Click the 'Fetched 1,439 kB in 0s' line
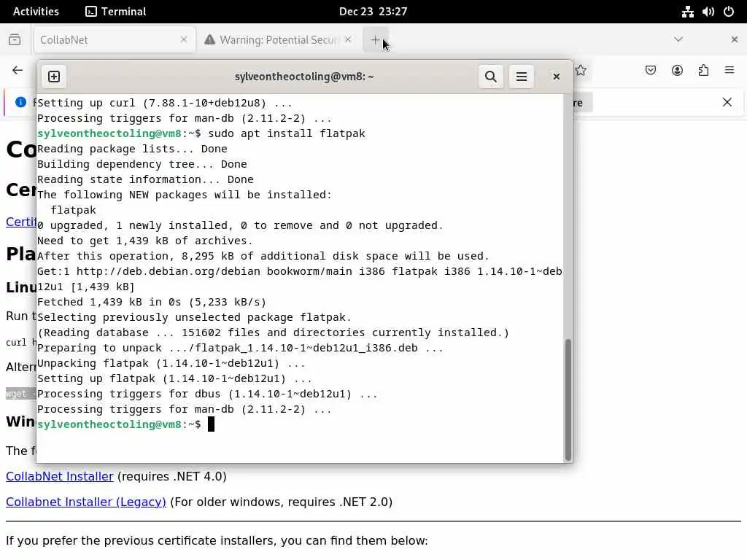This screenshot has width=747, height=560. coord(152,302)
